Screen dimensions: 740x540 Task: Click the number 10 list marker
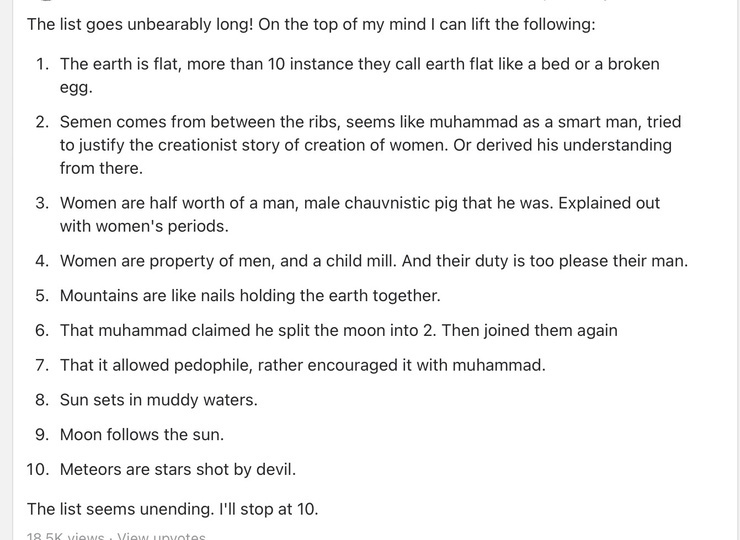[37, 469]
